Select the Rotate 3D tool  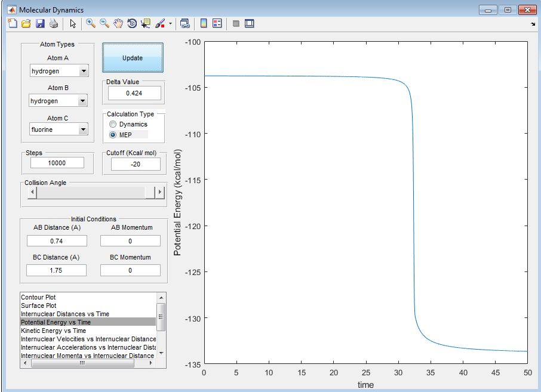pos(132,24)
